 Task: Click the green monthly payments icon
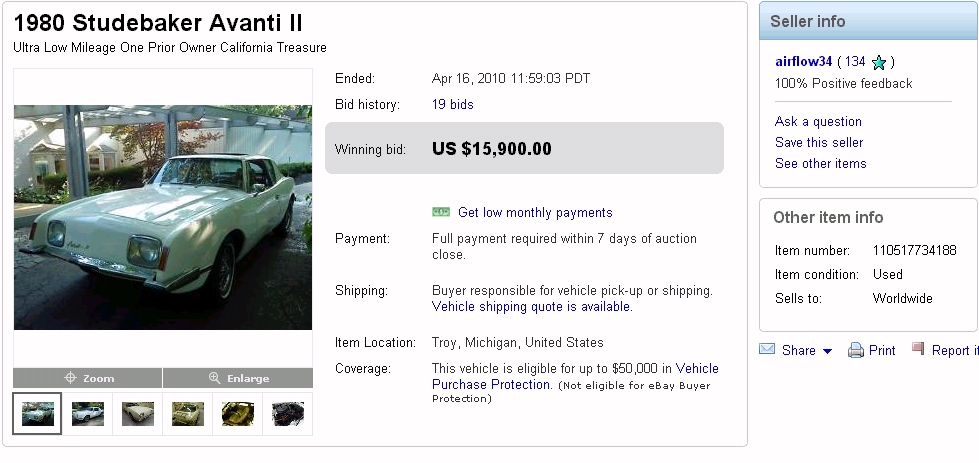pos(441,212)
